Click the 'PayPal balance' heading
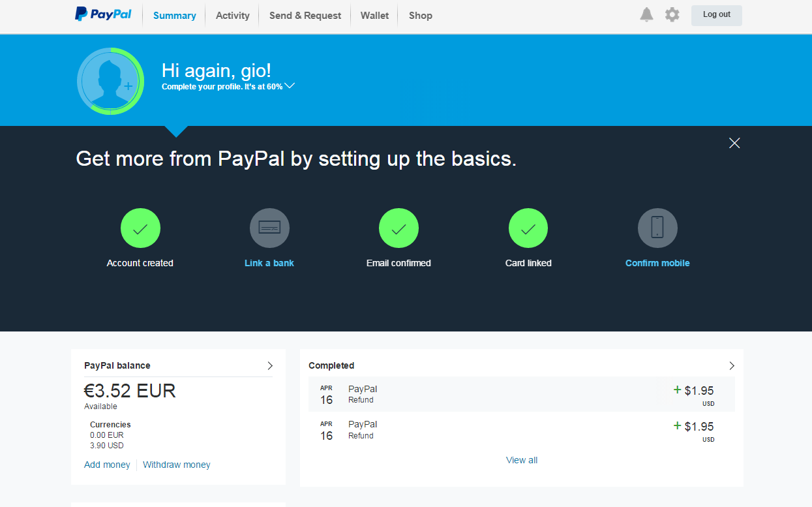 point(117,365)
